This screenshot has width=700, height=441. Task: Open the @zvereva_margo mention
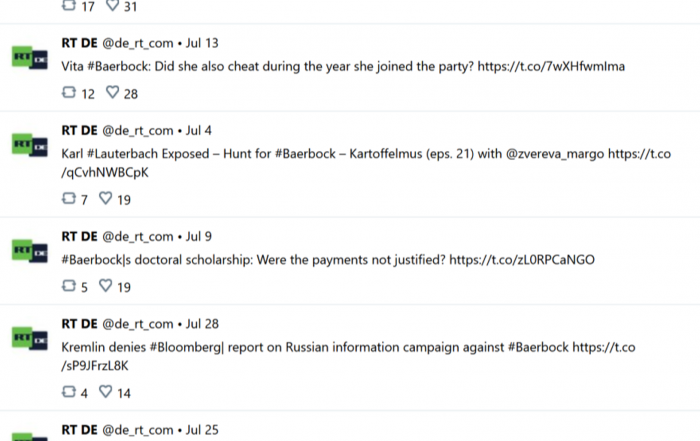click(555, 154)
